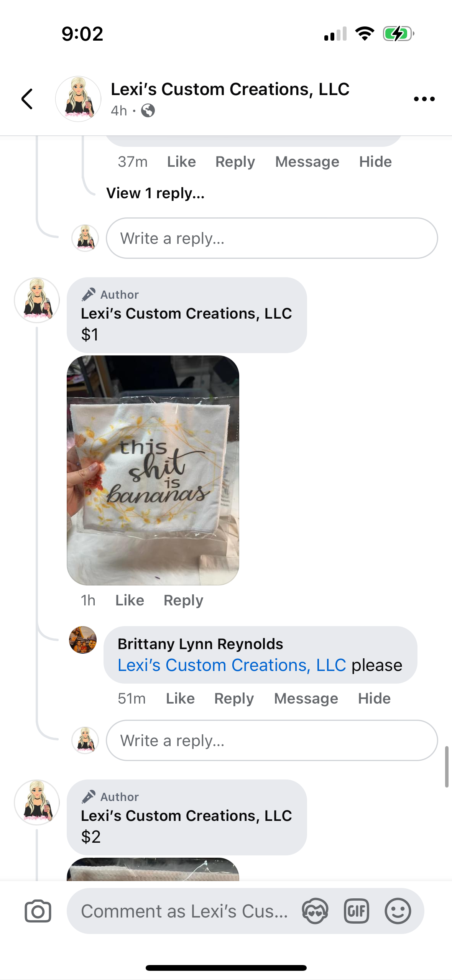Open the avatar sticker picker
This screenshot has width=452, height=980.
point(315,911)
